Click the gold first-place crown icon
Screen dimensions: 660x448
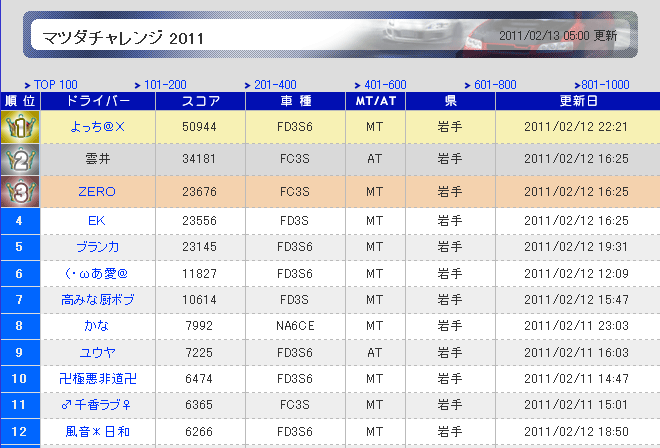point(20,127)
